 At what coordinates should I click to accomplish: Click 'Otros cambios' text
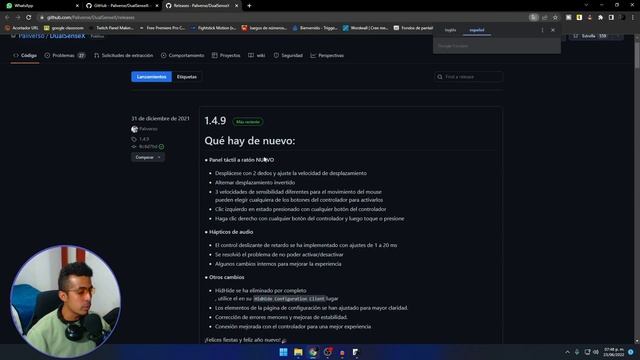227,277
